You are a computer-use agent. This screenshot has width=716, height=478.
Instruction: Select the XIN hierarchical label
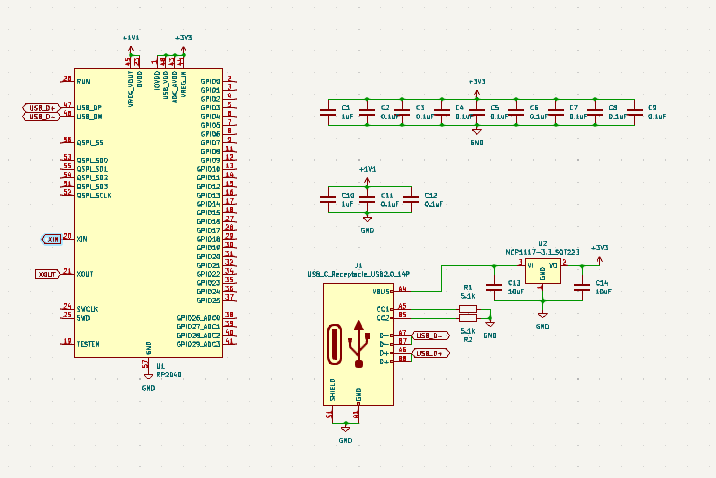(52, 239)
